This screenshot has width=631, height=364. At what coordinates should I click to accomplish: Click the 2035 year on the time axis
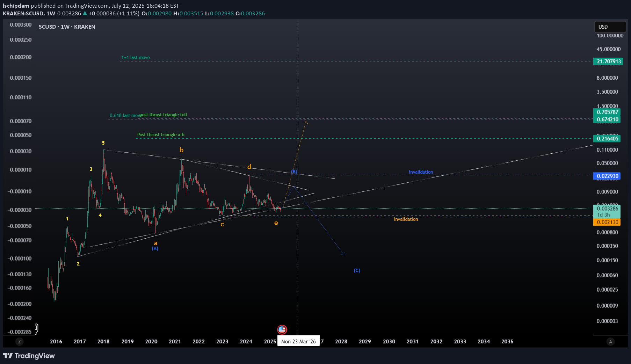[x=507, y=342]
